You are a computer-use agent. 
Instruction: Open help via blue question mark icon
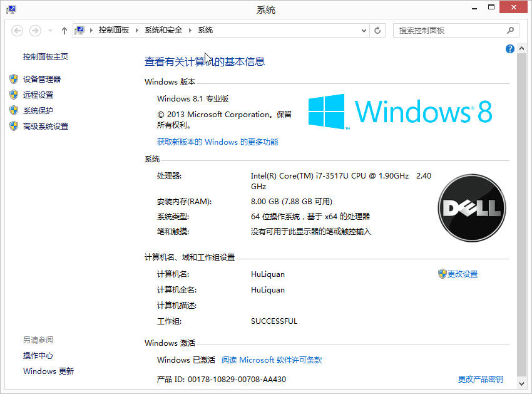[510, 49]
